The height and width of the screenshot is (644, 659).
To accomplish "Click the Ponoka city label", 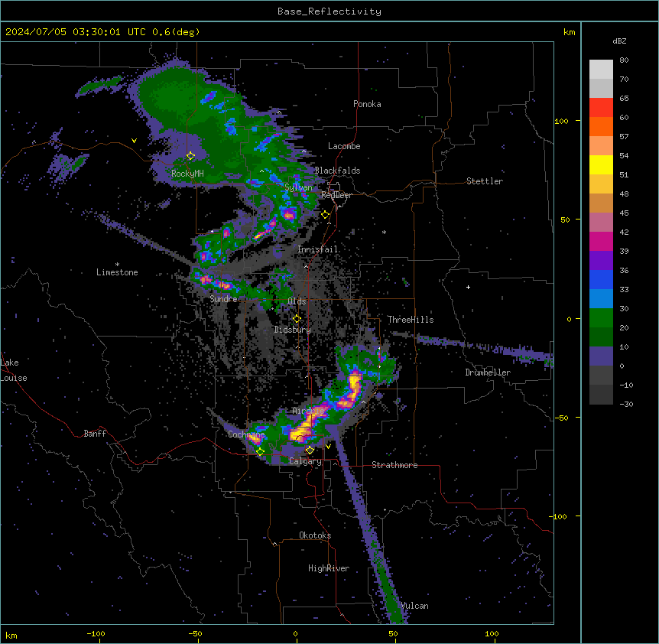I will pyautogui.click(x=367, y=104).
